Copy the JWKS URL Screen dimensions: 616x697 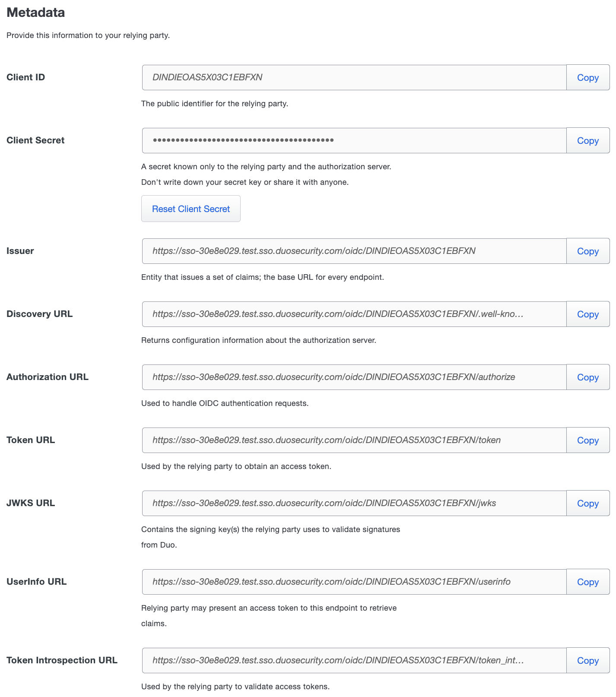pyautogui.click(x=587, y=504)
